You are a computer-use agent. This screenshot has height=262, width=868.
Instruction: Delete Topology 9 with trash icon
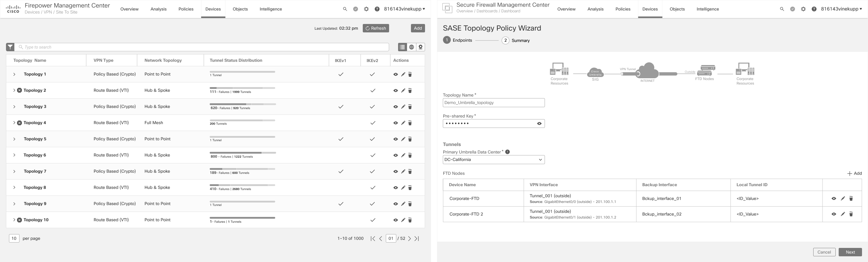tap(410, 204)
